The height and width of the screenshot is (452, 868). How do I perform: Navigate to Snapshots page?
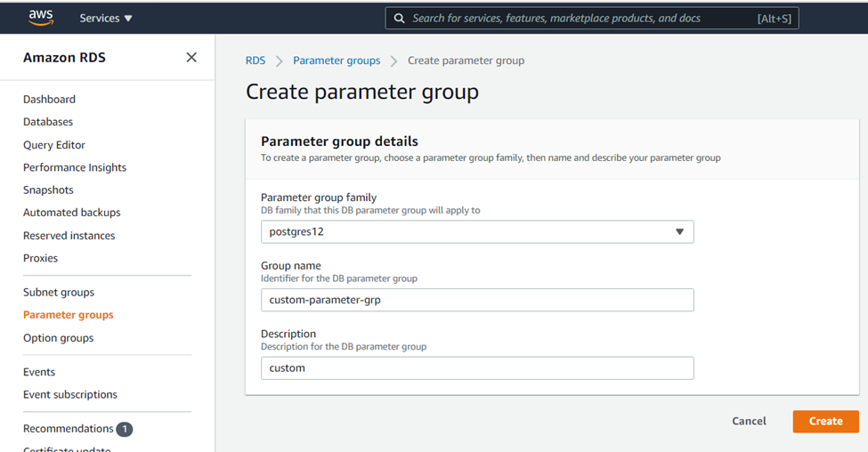[48, 190]
